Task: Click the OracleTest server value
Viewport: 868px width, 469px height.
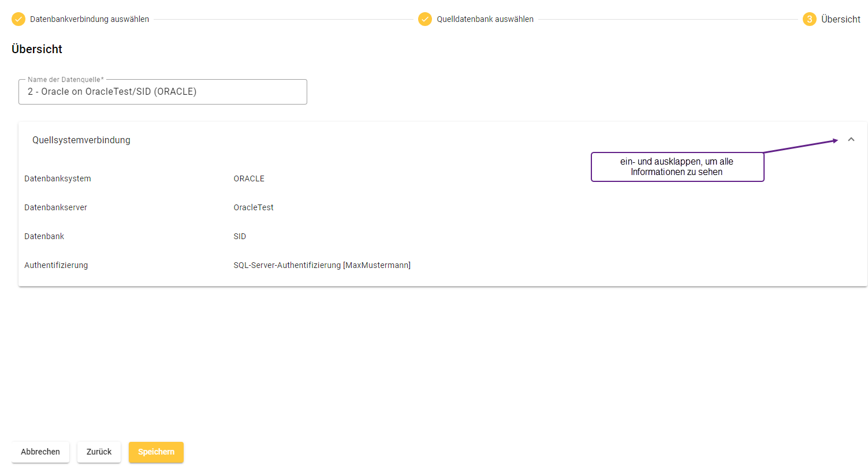Action: (254, 207)
